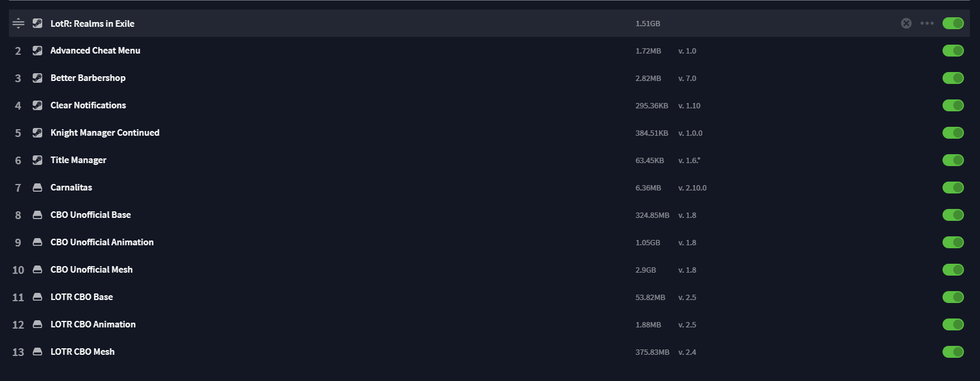Click the local drive icon next to LOTR CBO Base
The width and height of the screenshot is (980, 381).
pyautogui.click(x=37, y=297)
